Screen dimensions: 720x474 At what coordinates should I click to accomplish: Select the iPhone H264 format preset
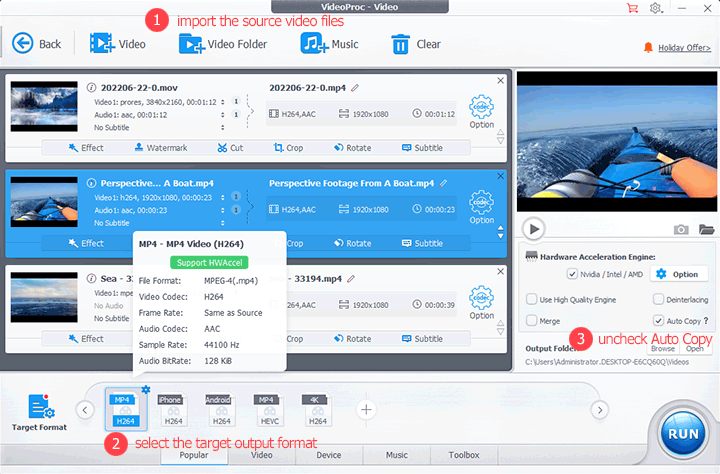173,410
